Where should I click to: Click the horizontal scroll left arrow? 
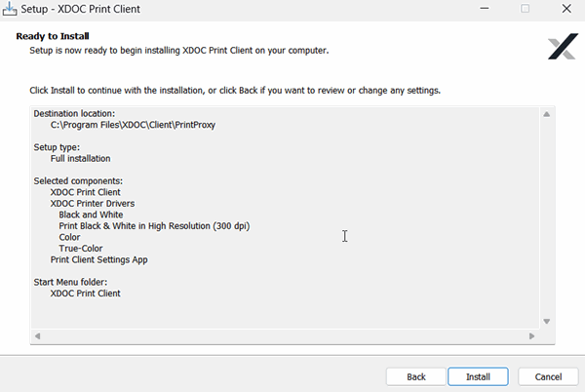tap(38, 336)
